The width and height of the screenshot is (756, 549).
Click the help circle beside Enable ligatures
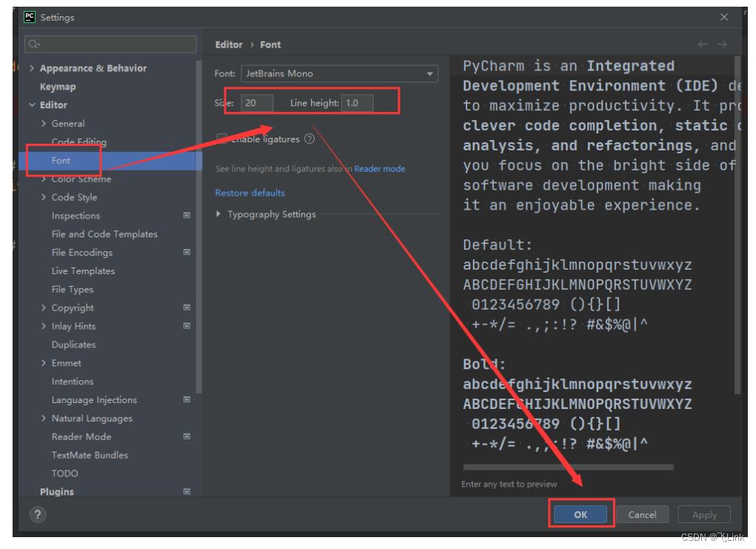click(x=310, y=139)
